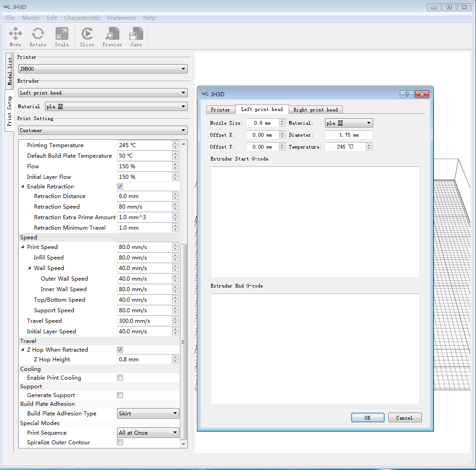Tick the Generate Support checkbox
The height and width of the screenshot is (470, 476).
(x=120, y=395)
